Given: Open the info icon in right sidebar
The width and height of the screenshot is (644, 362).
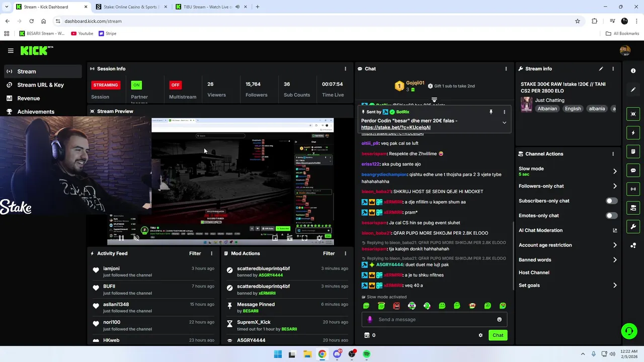Looking at the screenshot, I should 633,71.
